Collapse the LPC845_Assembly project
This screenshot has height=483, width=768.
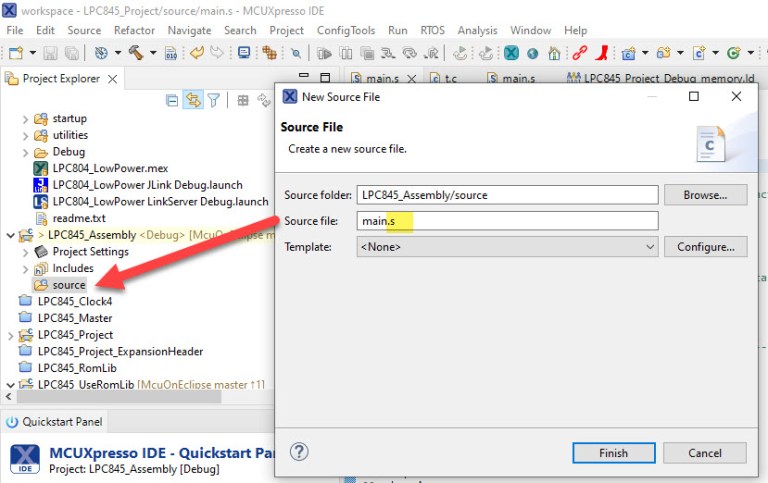(11, 235)
